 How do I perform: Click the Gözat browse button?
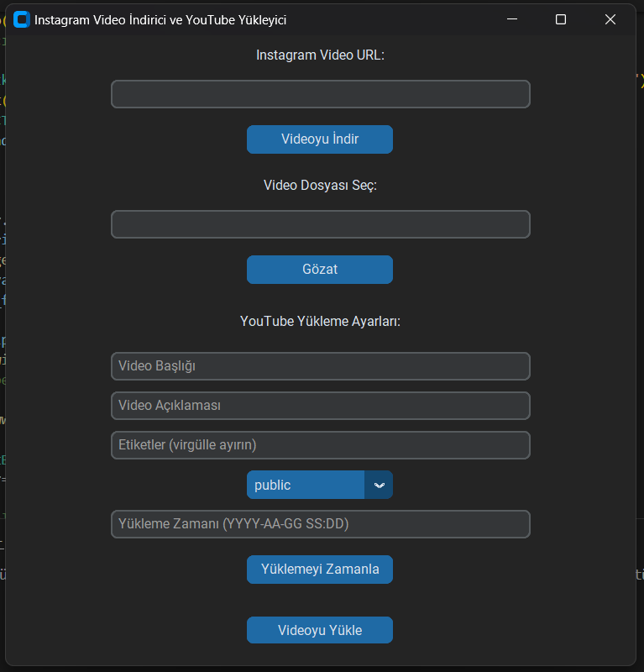point(320,270)
